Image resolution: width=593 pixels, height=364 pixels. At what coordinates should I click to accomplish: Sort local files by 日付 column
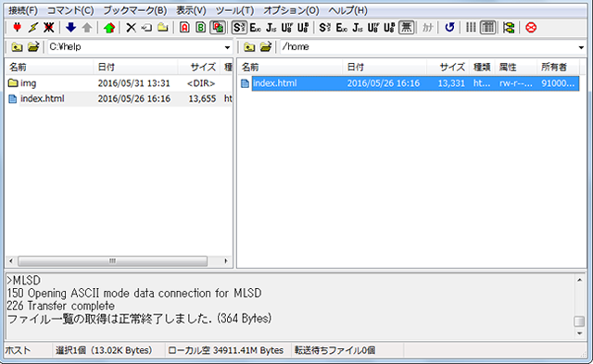(x=135, y=67)
